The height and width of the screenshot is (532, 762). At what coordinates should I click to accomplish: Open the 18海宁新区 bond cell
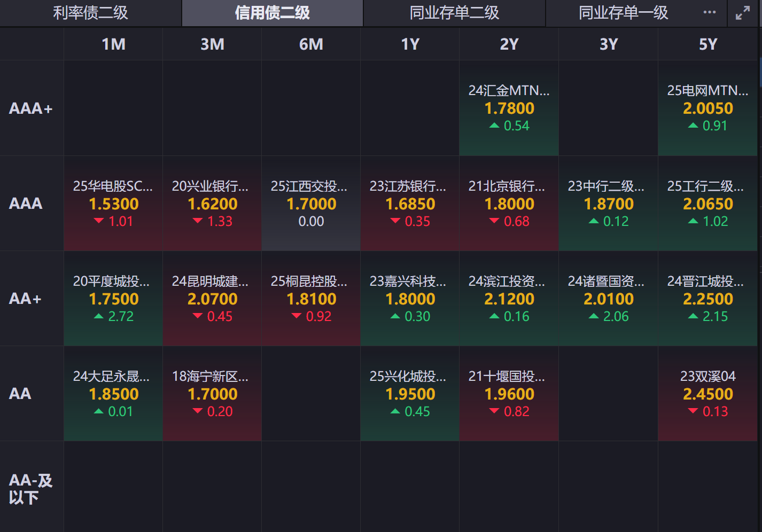212,394
